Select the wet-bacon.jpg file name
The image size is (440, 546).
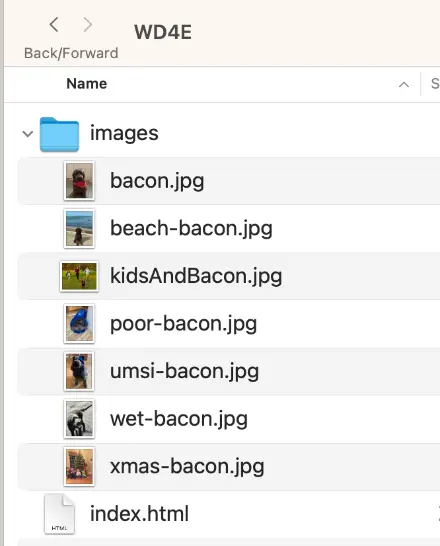click(x=179, y=419)
